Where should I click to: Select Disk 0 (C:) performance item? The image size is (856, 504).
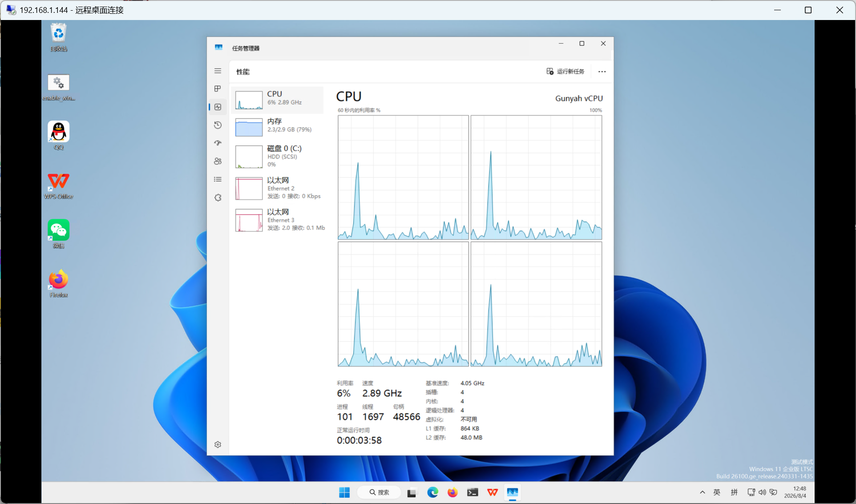pos(278,156)
